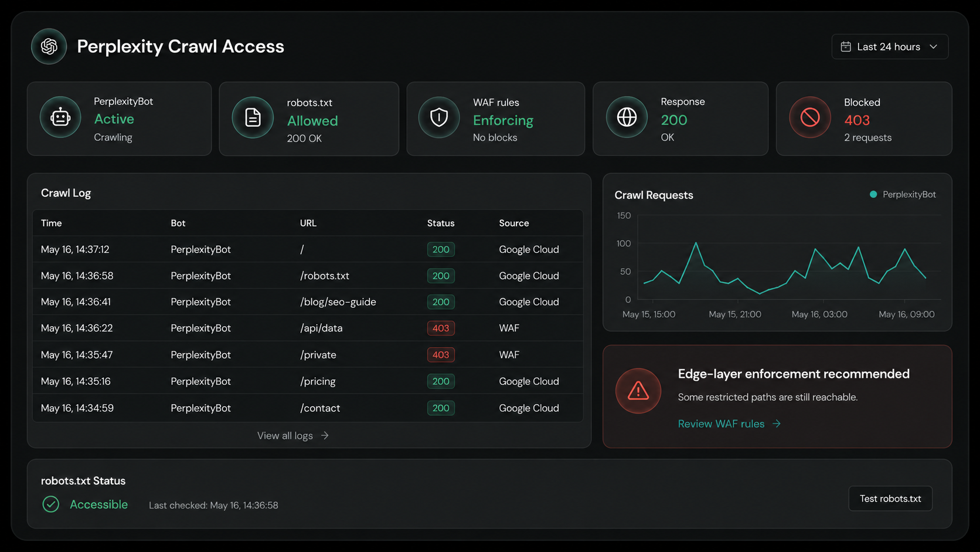Open the Review WAF rules link
The height and width of the screenshot is (552, 980).
(x=729, y=424)
